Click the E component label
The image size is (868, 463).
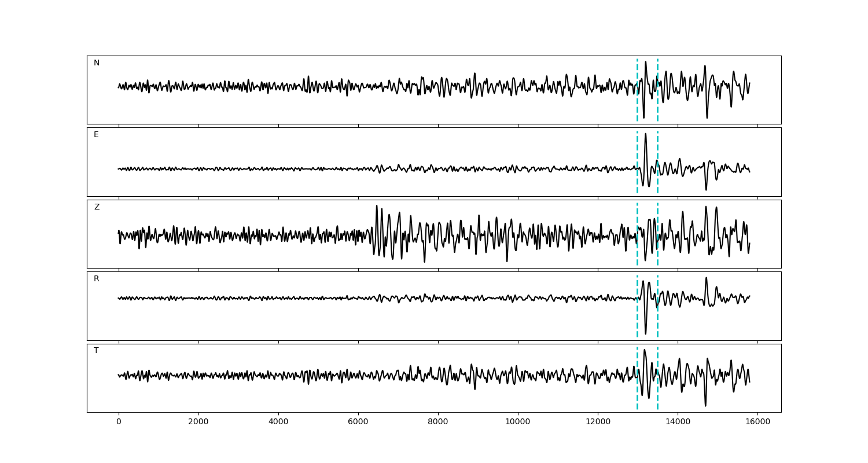96,135
